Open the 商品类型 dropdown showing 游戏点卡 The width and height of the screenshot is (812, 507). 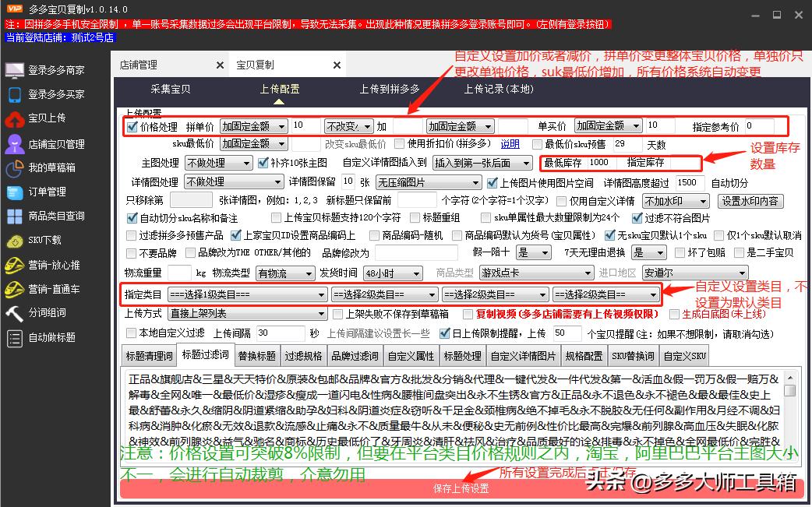(536, 273)
